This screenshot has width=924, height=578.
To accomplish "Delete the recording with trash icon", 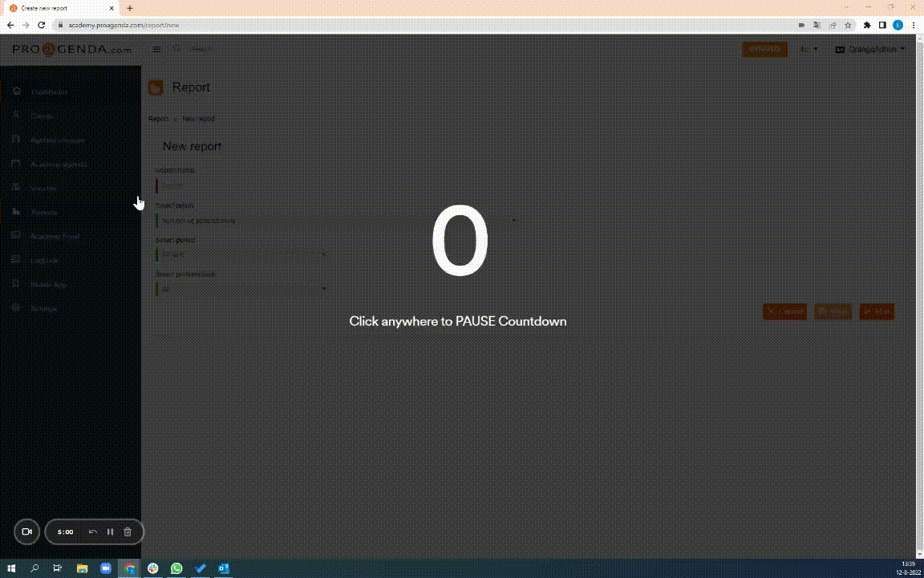I will (128, 531).
